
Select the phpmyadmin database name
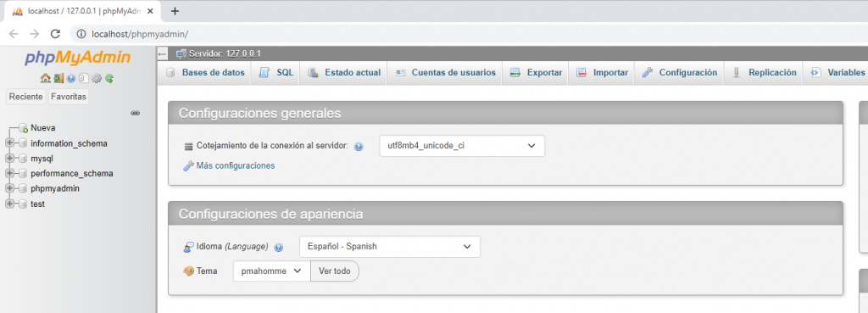tap(55, 188)
